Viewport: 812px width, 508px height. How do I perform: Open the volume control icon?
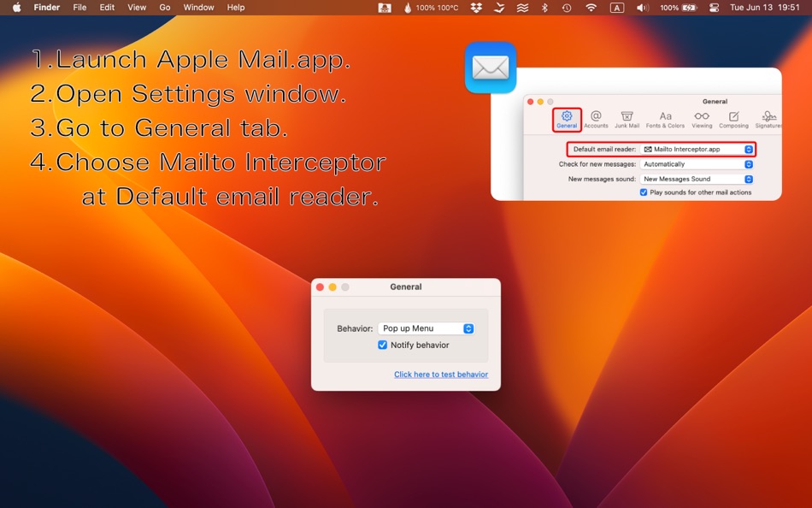642,7
